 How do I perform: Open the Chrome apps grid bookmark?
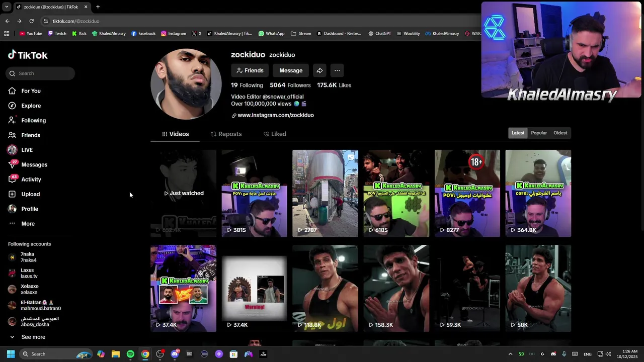click(7, 34)
